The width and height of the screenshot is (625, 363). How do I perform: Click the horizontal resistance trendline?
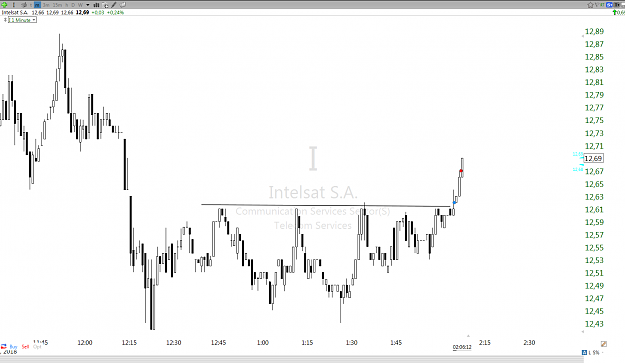326,206
